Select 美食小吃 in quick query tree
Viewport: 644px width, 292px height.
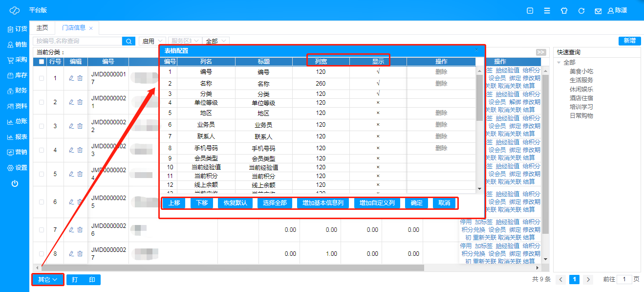click(581, 71)
